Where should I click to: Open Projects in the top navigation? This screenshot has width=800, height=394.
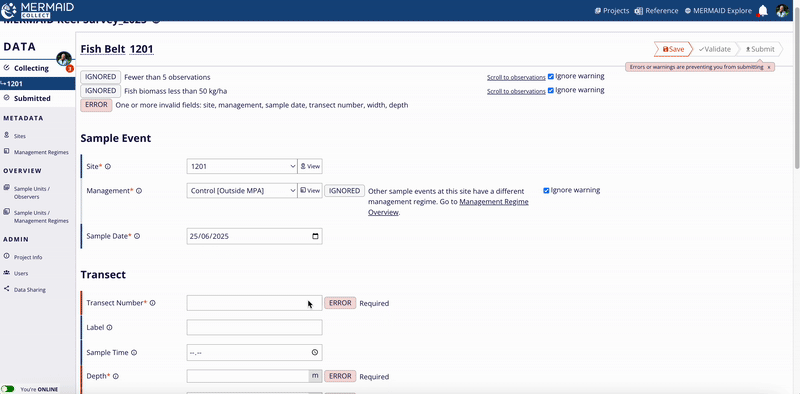point(612,11)
